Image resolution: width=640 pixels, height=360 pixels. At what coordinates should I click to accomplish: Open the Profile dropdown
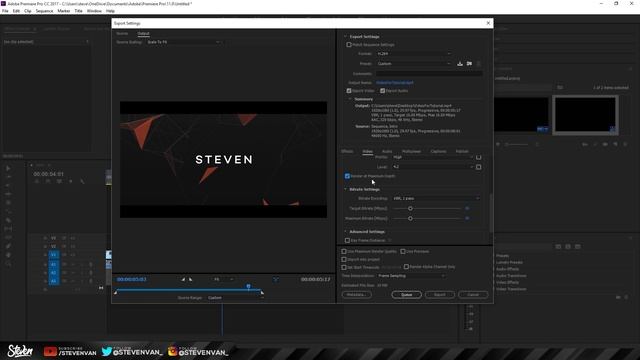point(433,157)
